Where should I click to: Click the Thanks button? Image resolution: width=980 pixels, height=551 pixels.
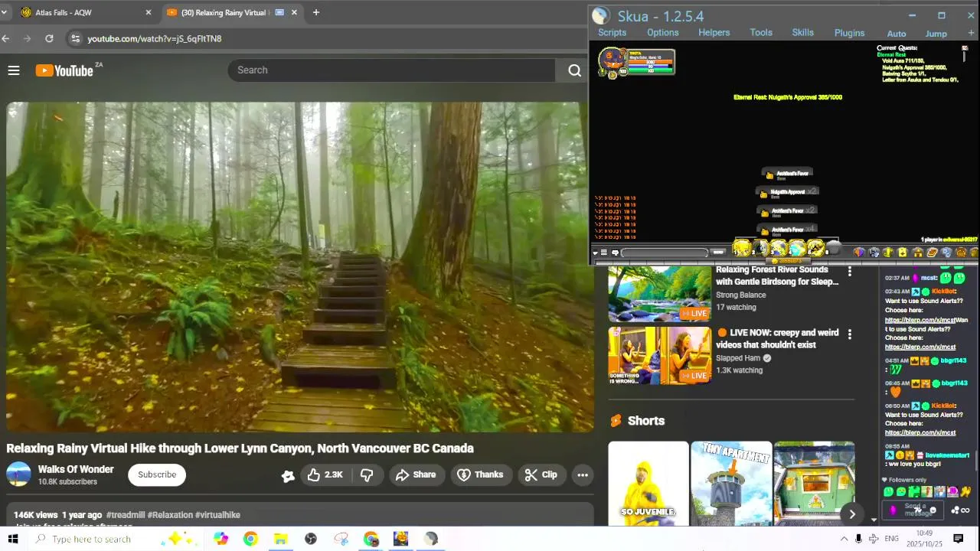pos(480,474)
